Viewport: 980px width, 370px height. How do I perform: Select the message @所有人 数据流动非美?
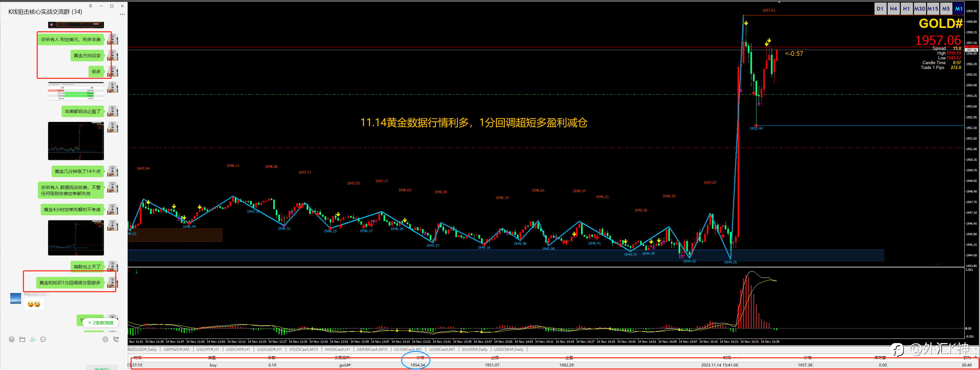pos(71,190)
